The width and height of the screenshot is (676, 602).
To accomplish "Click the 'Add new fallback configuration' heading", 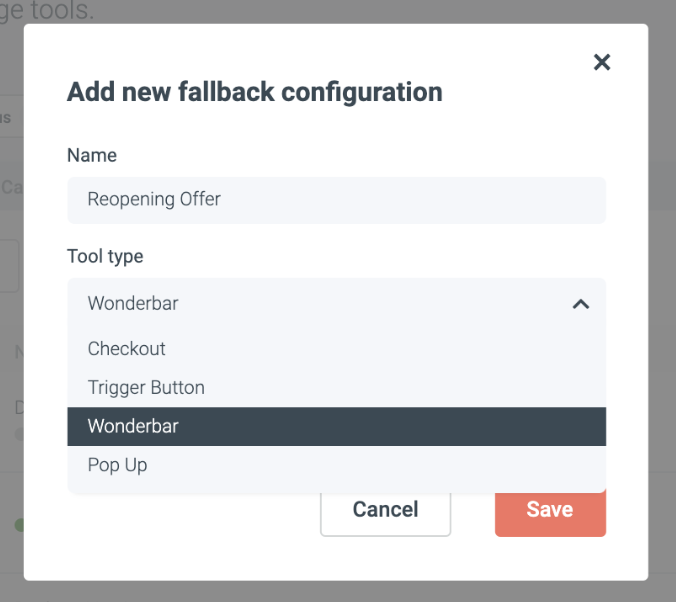I will 254,92.
